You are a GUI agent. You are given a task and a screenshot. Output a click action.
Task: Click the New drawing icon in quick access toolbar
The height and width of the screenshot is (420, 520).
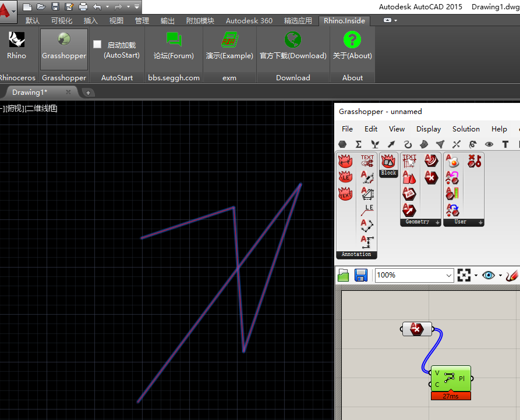click(x=27, y=6)
